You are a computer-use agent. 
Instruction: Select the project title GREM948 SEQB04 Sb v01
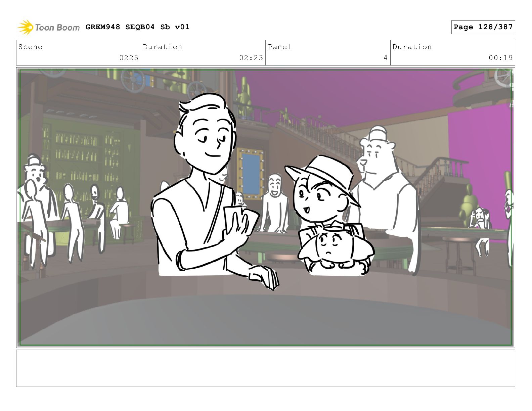[137, 27]
